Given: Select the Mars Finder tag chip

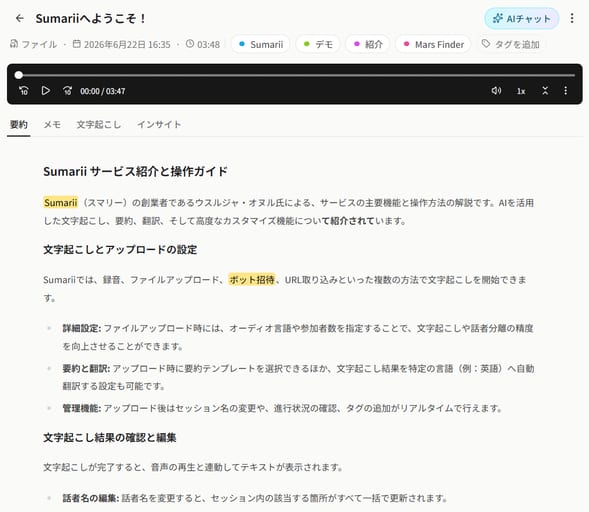Looking at the screenshot, I should pyautogui.click(x=433, y=44).
